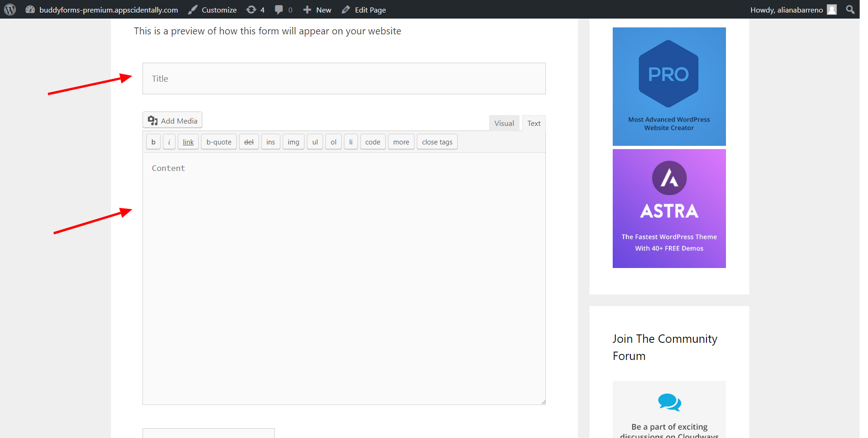This screenshot has width=868, height=438.
Task: Open the WordPress logo menu
Action: pyautogui.click(x=10, y=9)
